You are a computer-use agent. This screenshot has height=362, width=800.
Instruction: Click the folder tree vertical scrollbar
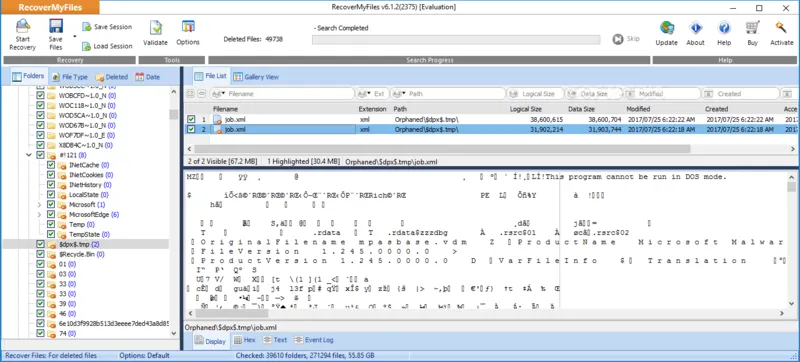(x=173, y=114)
